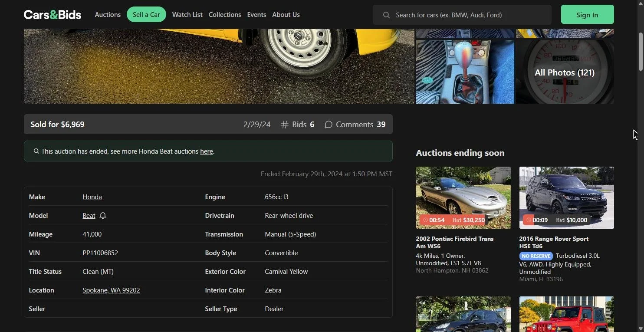Image resolution: width=644 pixels, height=332 pixels.
Task: Open Spokane, WA 99202 location link
Action: pos(111,290)
